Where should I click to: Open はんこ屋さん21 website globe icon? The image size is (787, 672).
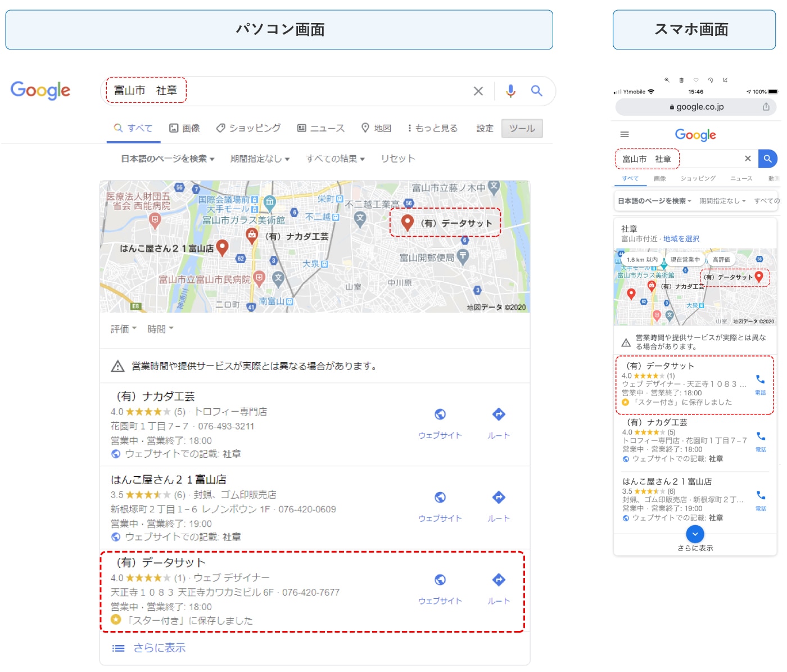point(440,497)
